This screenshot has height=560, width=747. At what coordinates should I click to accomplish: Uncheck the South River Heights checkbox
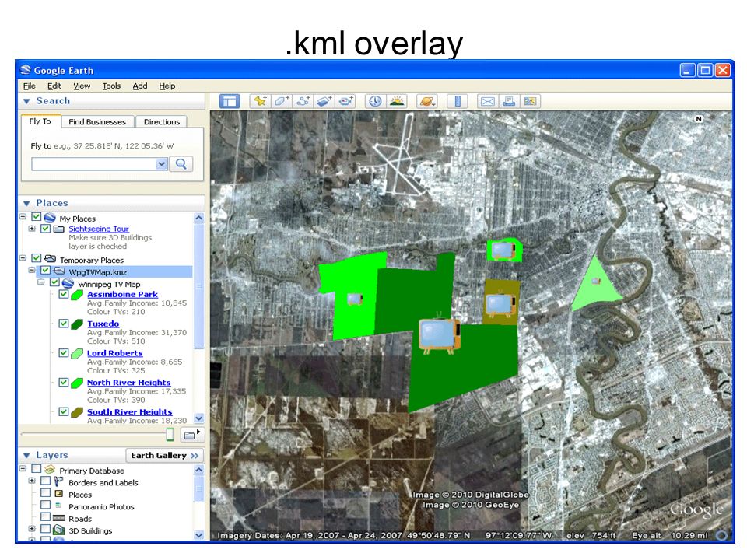tap(63, 411)
